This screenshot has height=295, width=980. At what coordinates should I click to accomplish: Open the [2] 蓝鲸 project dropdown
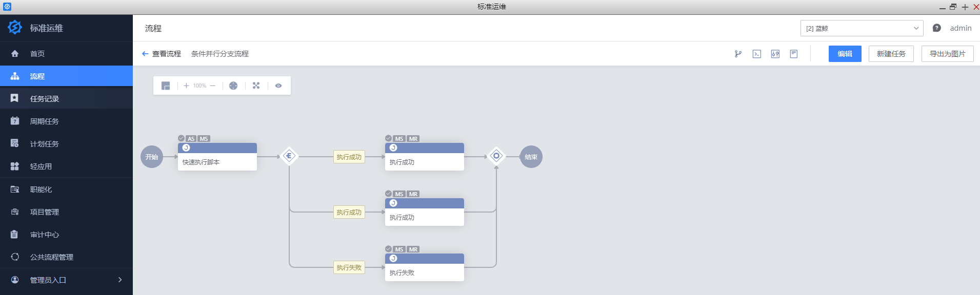tap(862, 28)
